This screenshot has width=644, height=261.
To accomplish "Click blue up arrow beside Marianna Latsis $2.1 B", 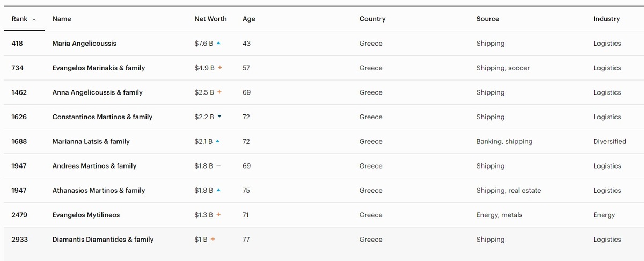I will 217,141.
